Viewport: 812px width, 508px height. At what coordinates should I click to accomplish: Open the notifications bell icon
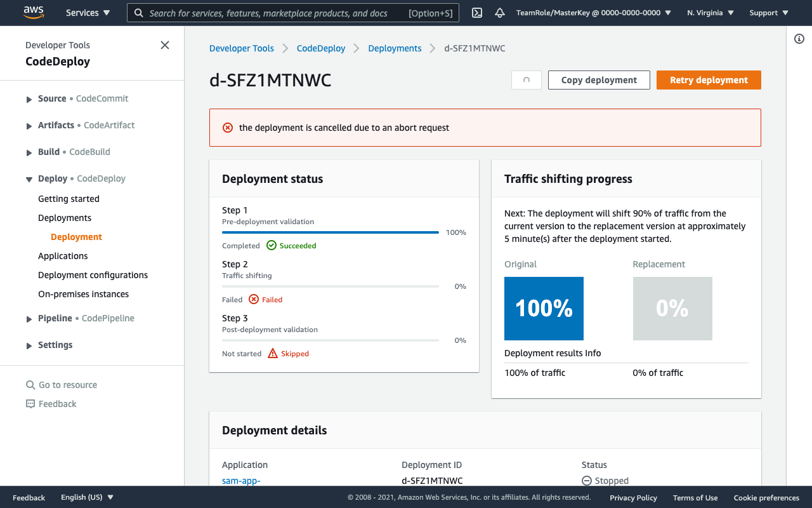pyautogui.click(x=500, y=13)
